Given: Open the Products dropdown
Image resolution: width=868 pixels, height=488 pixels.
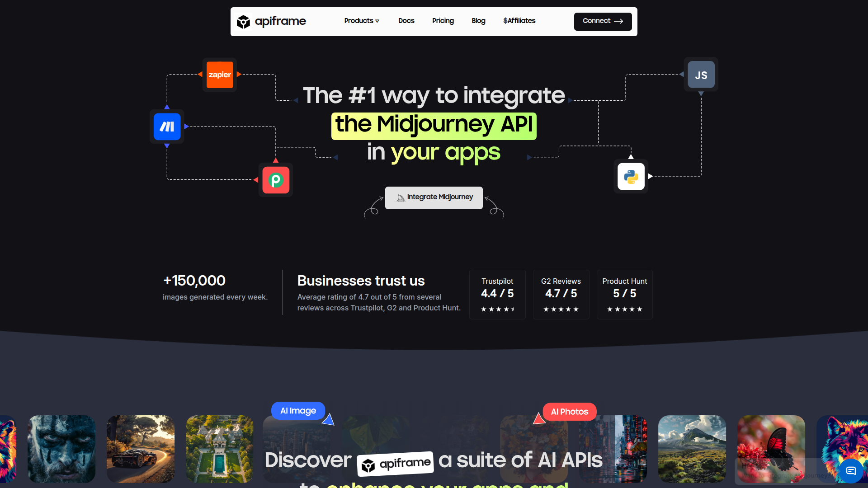Looking at the screenshot, I should [x=361, y=21].
